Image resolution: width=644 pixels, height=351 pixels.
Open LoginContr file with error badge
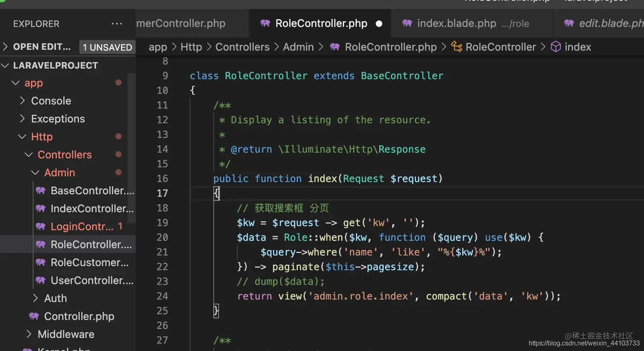(x=68, y=226)
